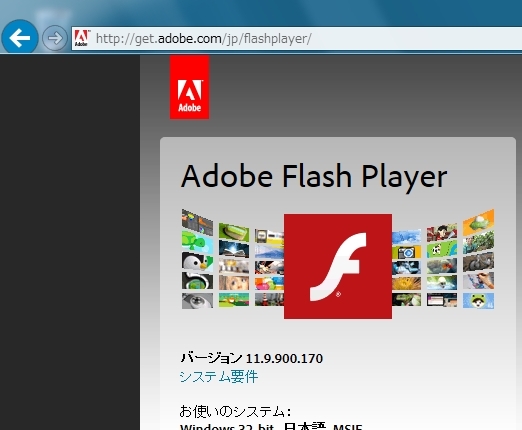Click the お使いのシステム label
Viewport: 522px width, 430px height.
[x=235, y=411]
